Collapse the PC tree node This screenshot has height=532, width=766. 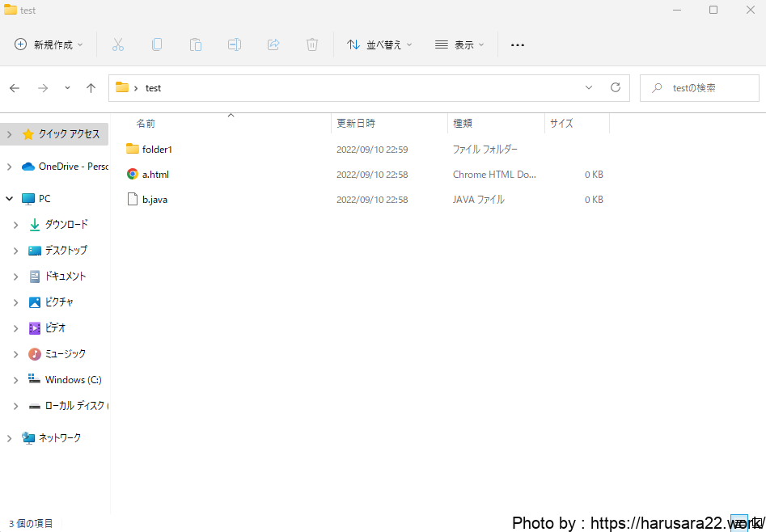pos(9,199)
